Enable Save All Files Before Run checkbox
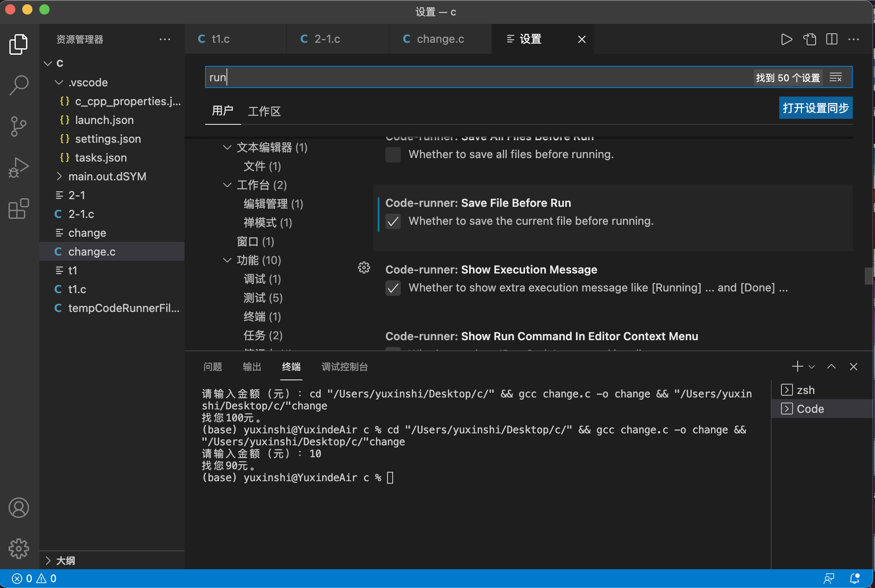This screenshot has height=588, width=875. (x=393, y=155)
